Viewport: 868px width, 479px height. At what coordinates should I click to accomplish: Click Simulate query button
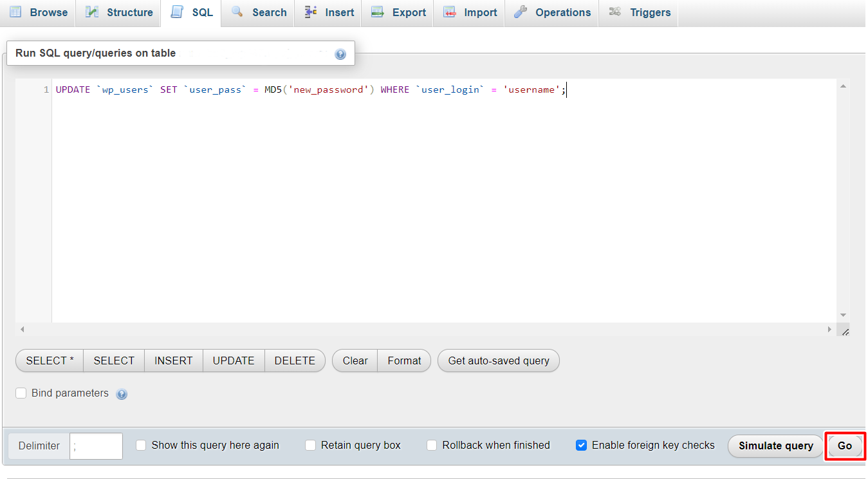point(776,446)
